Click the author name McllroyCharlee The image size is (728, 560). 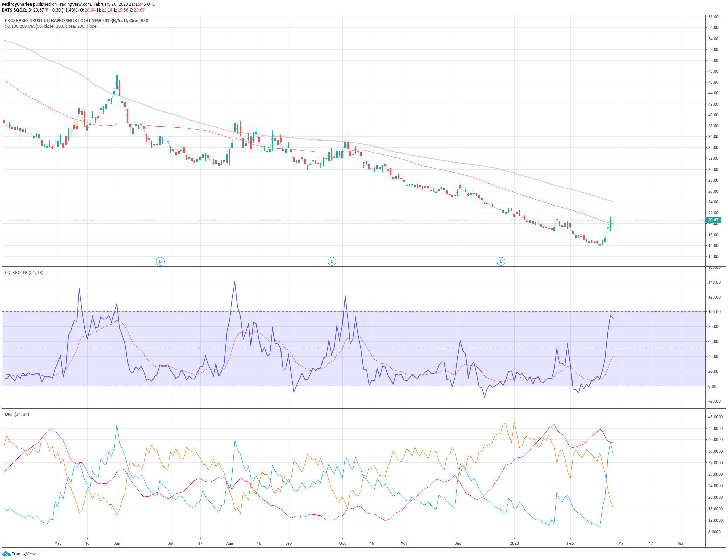click(x=17, y=4)
